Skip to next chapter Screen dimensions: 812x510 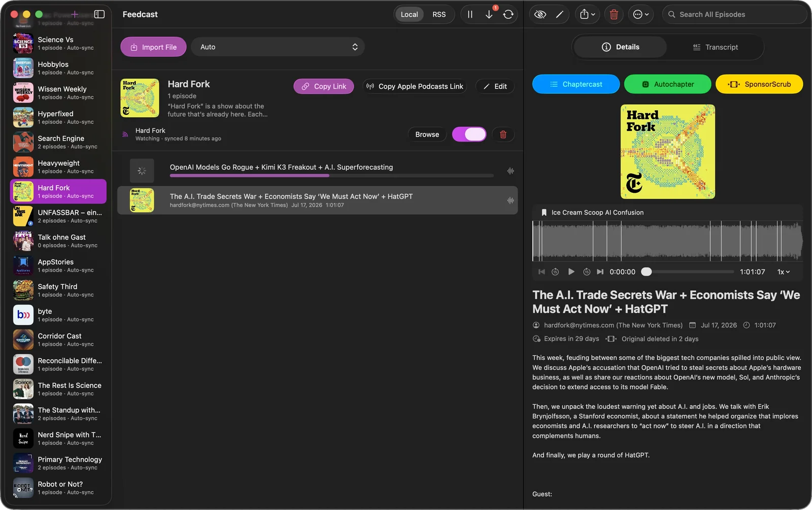[x=600, y=272]
